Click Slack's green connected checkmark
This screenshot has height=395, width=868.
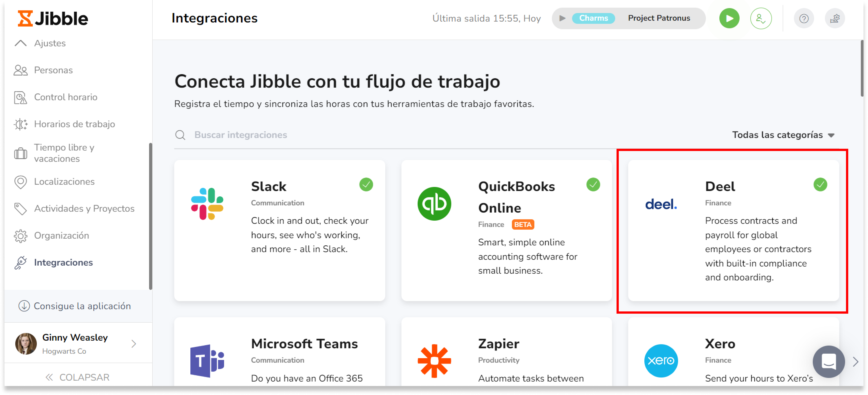[x=366, y=184]
